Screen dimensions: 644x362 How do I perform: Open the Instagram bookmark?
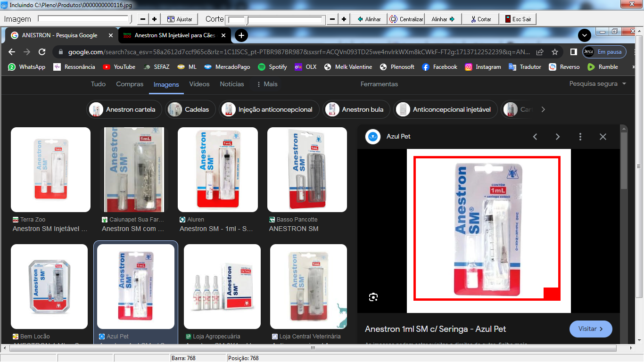click(483, 67)
